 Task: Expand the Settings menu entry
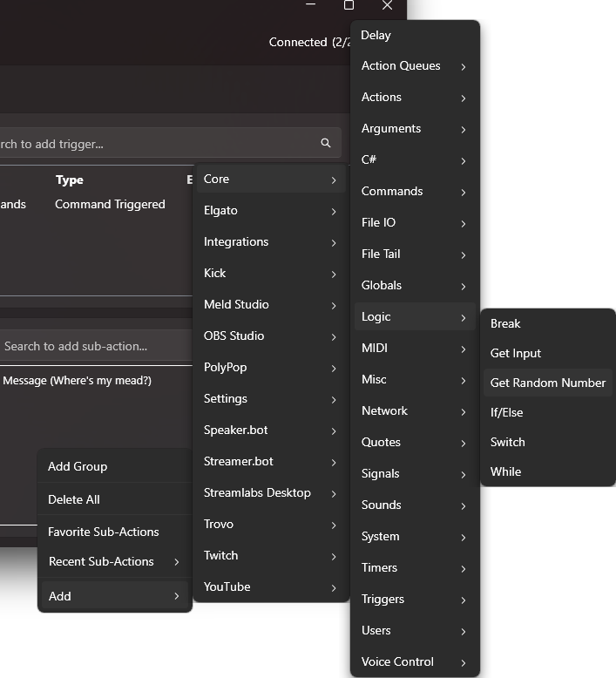click(x=271, y=398)
